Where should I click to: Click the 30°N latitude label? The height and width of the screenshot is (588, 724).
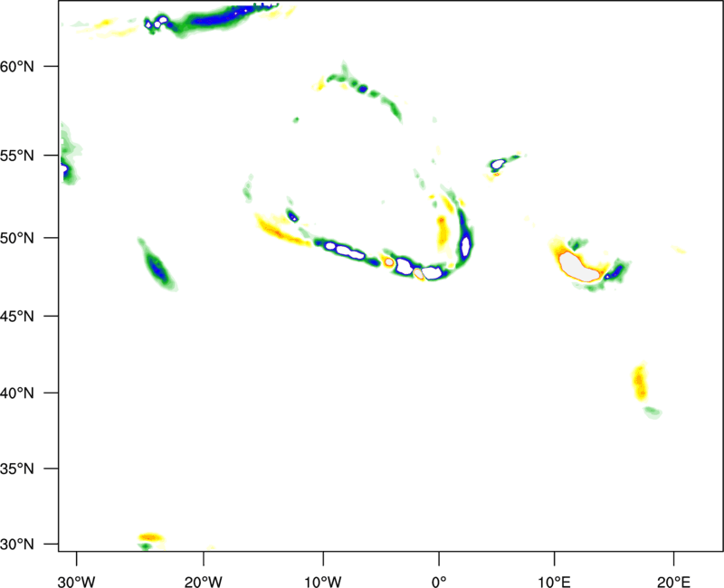(x=17, y=545)
